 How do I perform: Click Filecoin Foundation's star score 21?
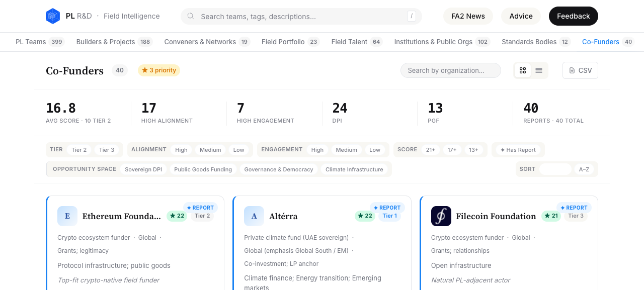(551, 216)
